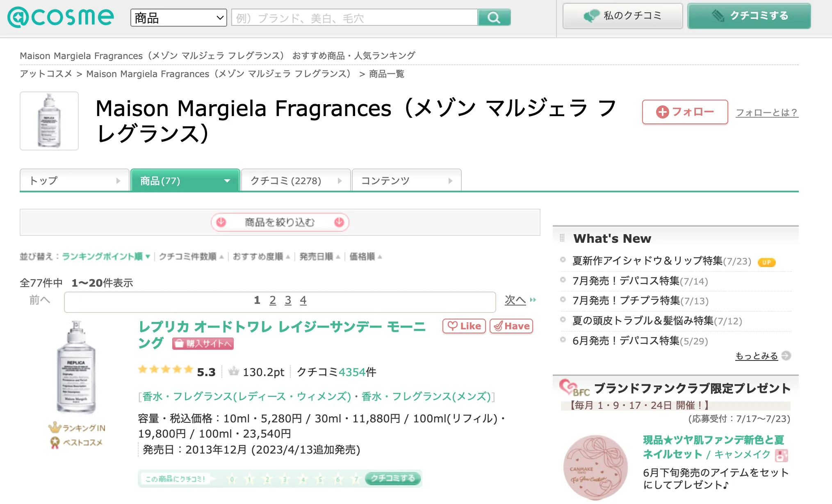Open the 商品 search category dropdown
The height and width of the screenshot is (504, 832).
coord(178,18)
